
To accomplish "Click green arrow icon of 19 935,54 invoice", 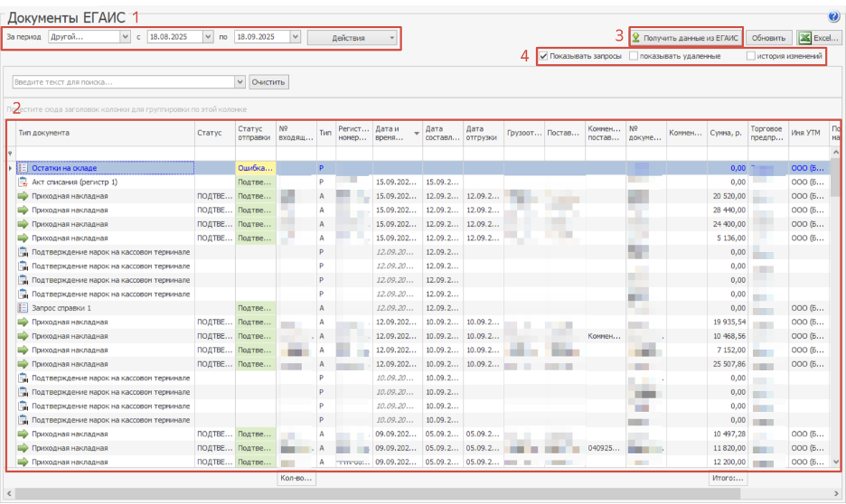I will (23, 322).
